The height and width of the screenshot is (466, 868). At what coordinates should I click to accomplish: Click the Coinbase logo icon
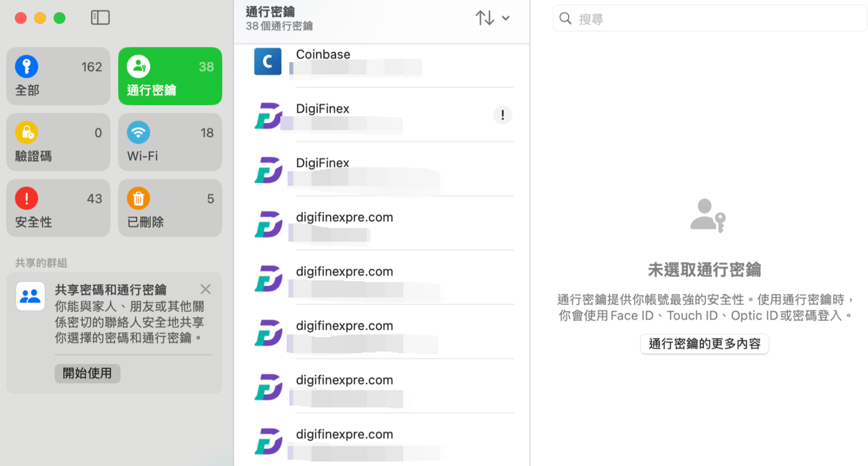coord(268,62)
